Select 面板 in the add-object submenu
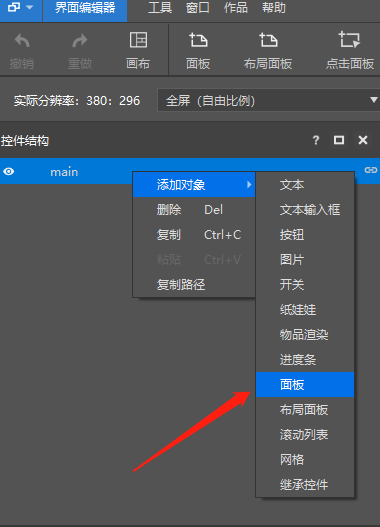The image size is (380, 527). pos(305,384)
